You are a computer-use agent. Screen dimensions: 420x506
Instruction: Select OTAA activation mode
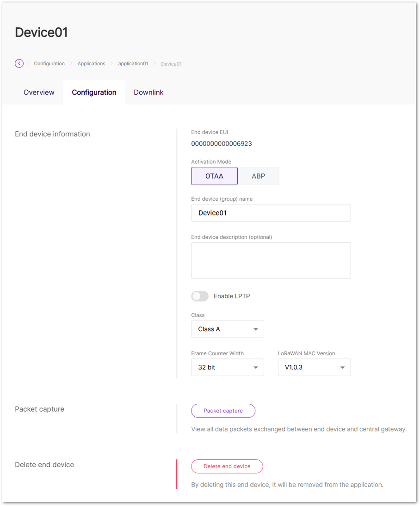pos(214,176)
